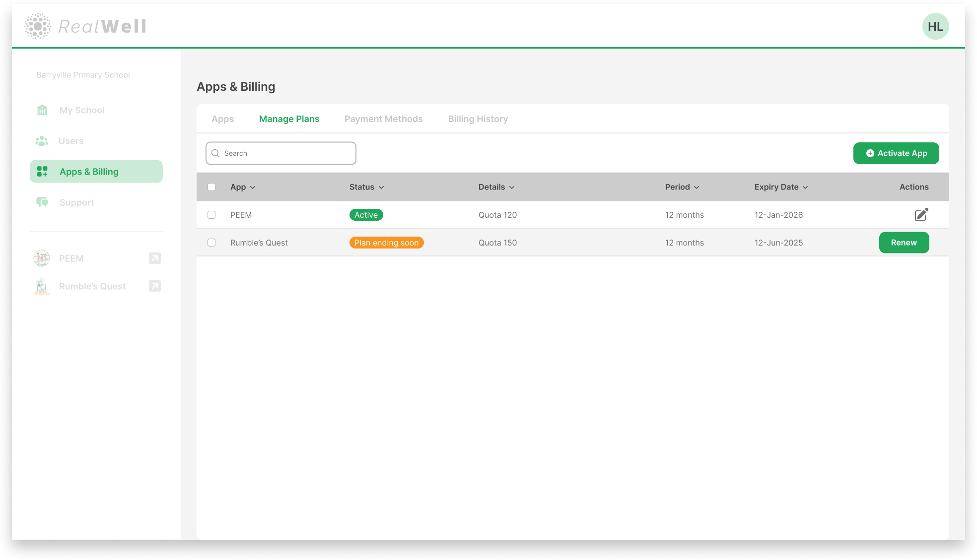Expand the Period column dropdown
977x560 pixels.
(697, 187)
